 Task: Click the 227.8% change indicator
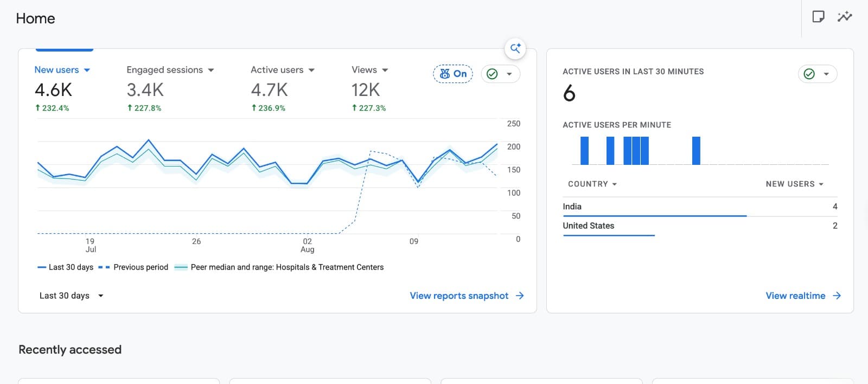pos(144,108)
